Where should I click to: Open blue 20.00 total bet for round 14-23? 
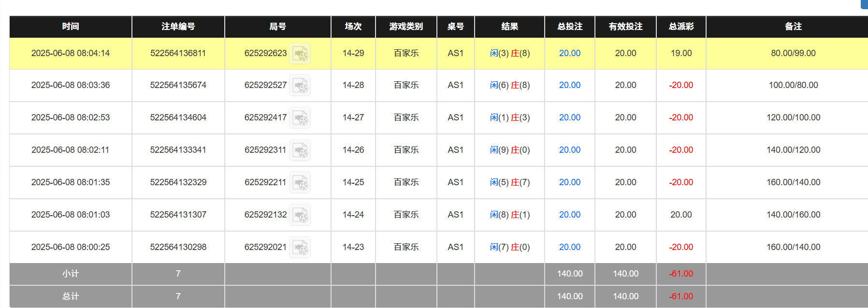click(569, 247)
